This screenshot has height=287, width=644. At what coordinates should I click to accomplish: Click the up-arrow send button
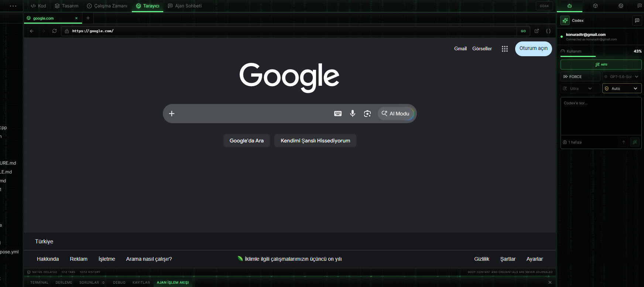(624, 142)
